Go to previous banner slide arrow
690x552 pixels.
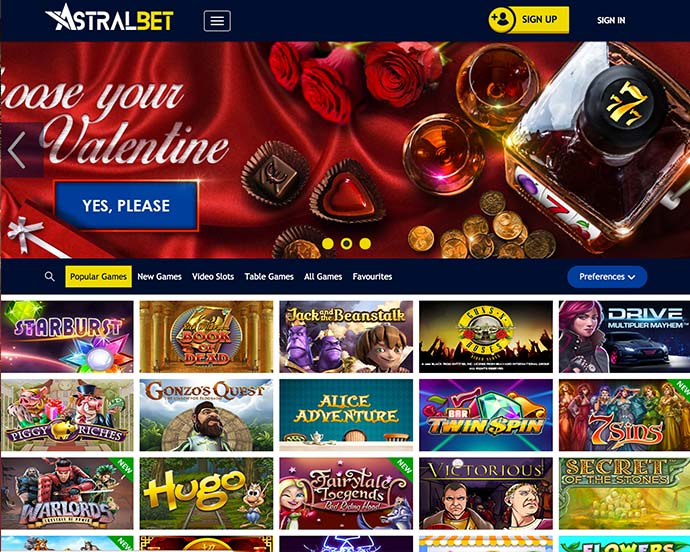[x=17, y=150]
